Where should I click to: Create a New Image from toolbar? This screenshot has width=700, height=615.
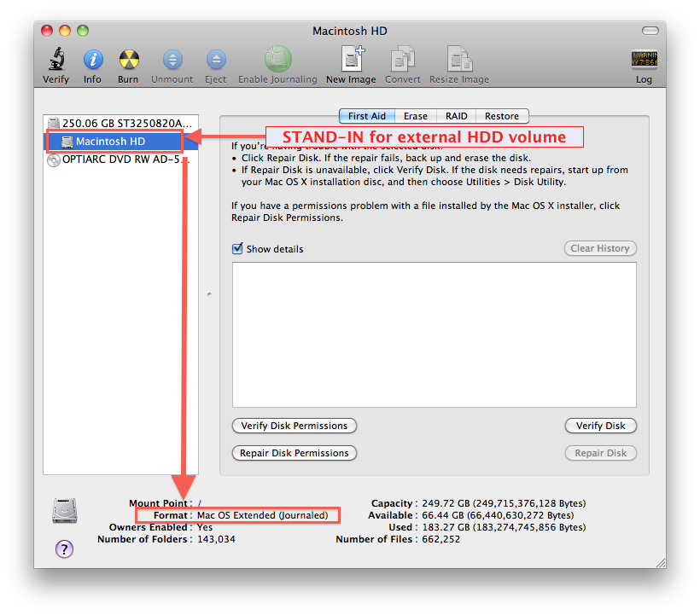coord(353,58)
